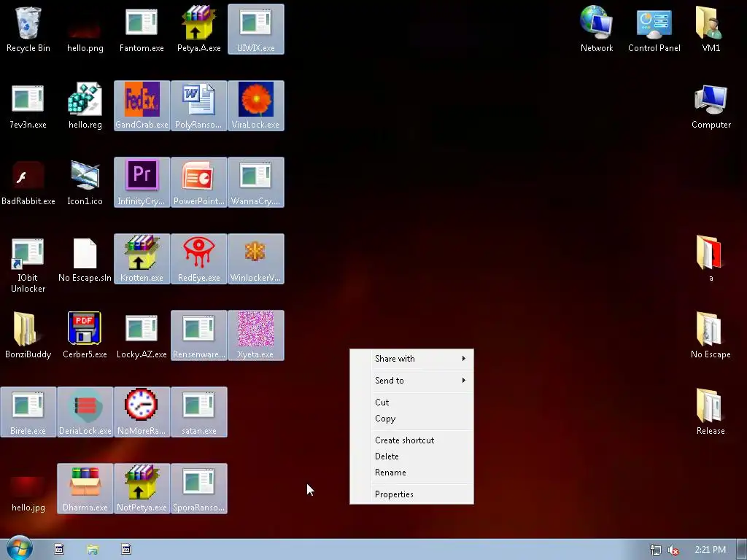Open the BonziBuddy folder
This screenshot has height=560, width=747.
28,335
